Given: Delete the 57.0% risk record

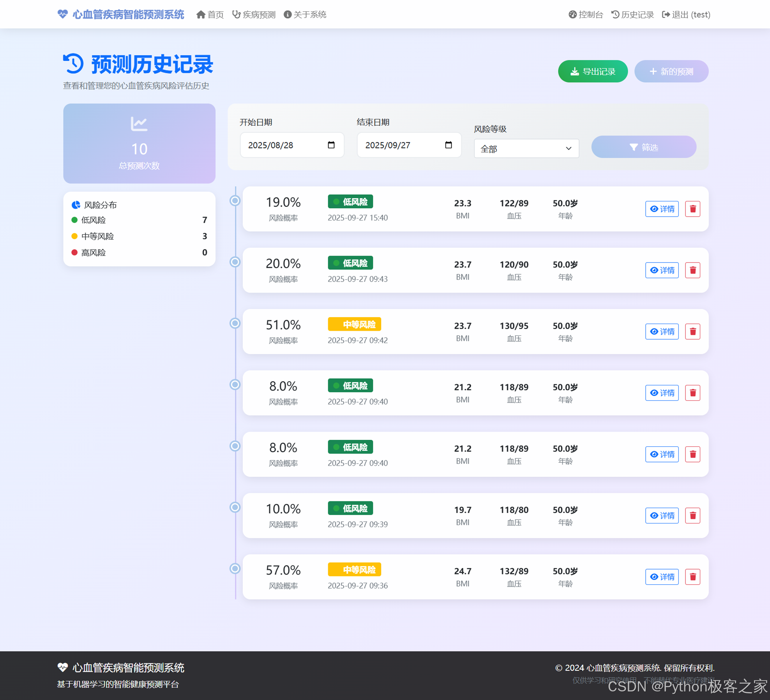Looking at the screenshot, I should 692,577.
